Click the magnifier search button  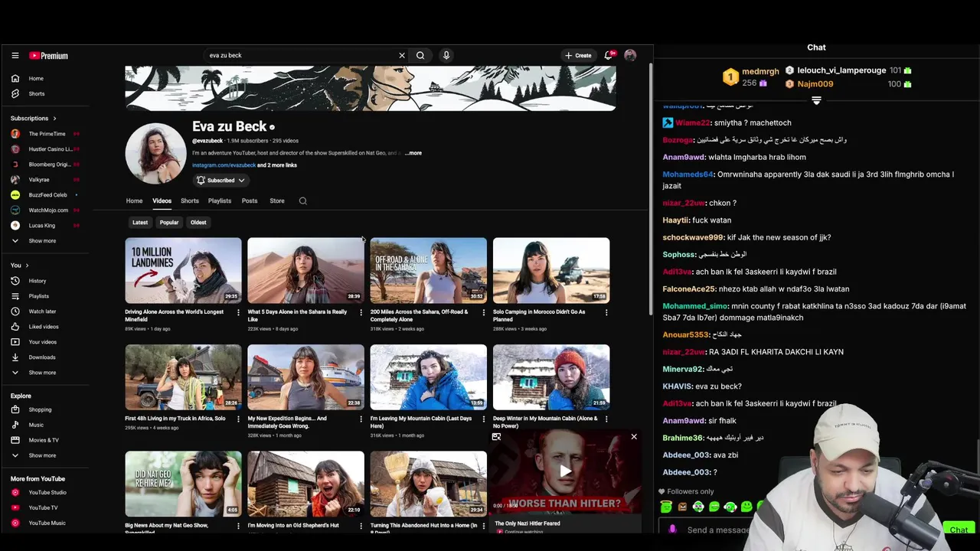[x=420, y=55]
